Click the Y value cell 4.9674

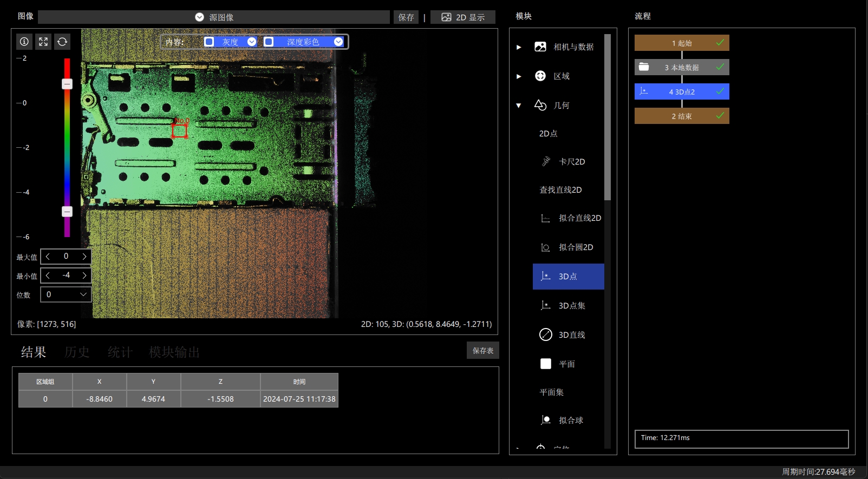[x=154, y=399]
